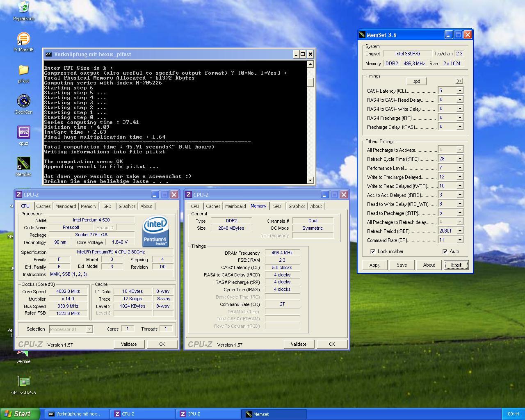Click the DRAM Frequency value 496.4 MHz
Screen dimensions: 525x420
282,253
